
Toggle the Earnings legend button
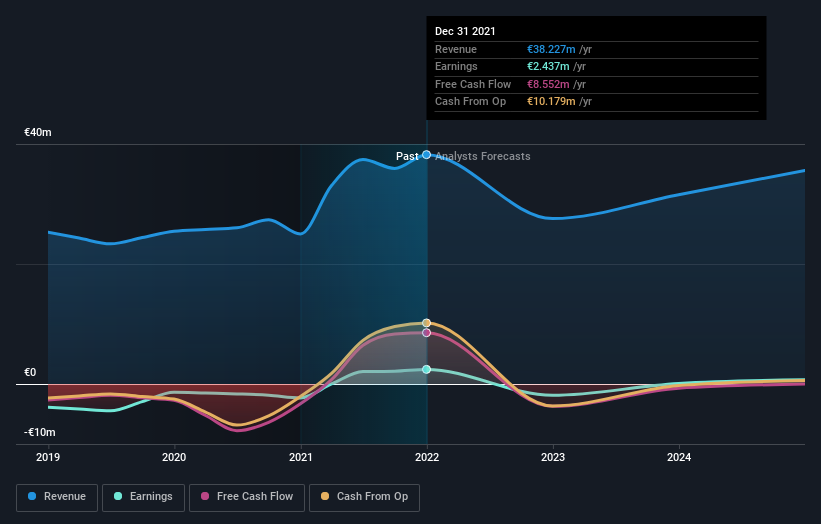point(143,497)
